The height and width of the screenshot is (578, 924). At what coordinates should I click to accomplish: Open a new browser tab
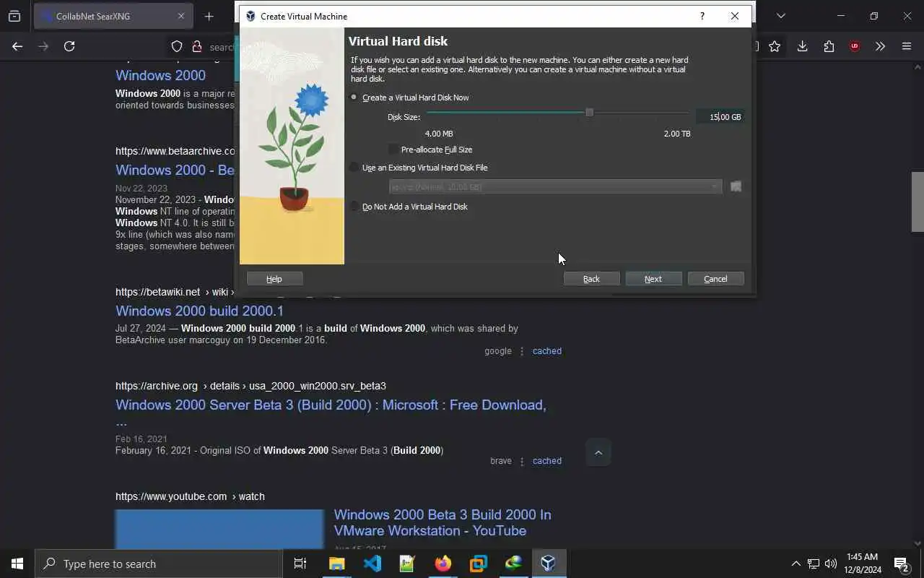[x=209, y=16]
